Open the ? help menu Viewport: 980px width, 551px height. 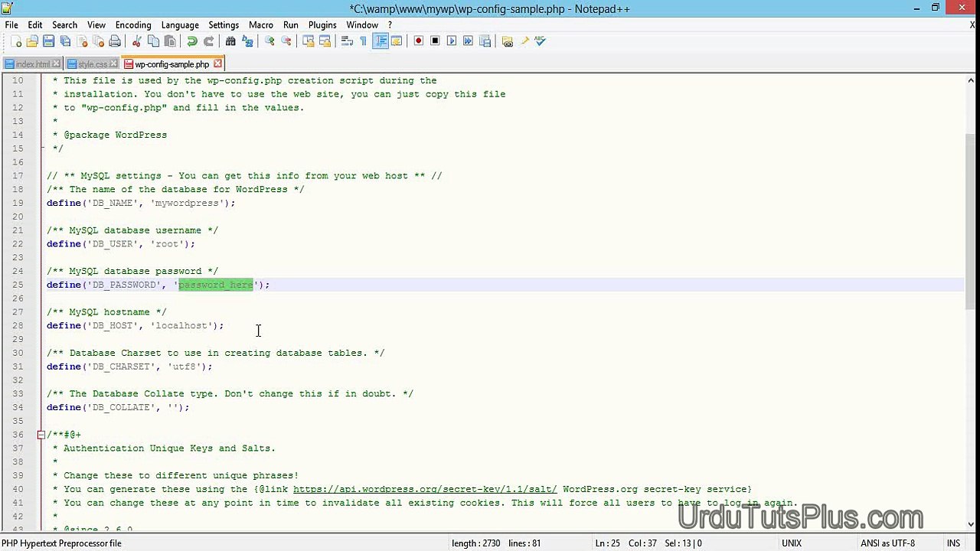click(x=390, y=25)
